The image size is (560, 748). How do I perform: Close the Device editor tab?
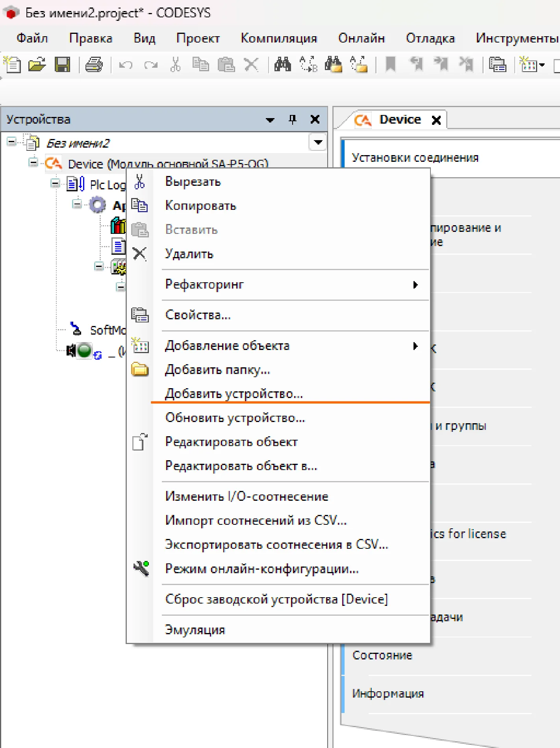pyautogui.click(x=436, y=120)
